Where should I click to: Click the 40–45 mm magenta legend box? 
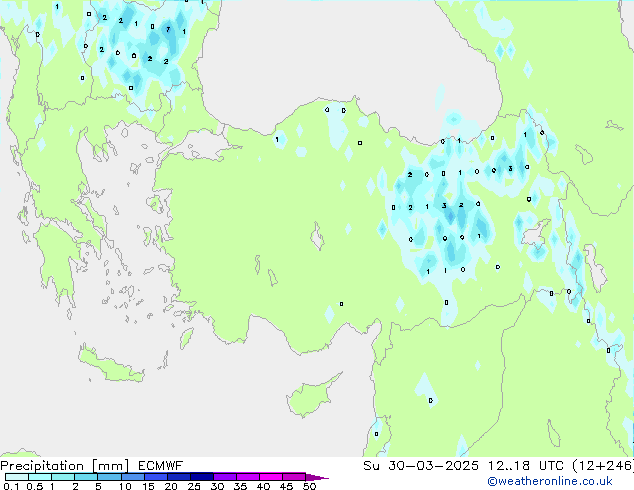coord(271,477)
